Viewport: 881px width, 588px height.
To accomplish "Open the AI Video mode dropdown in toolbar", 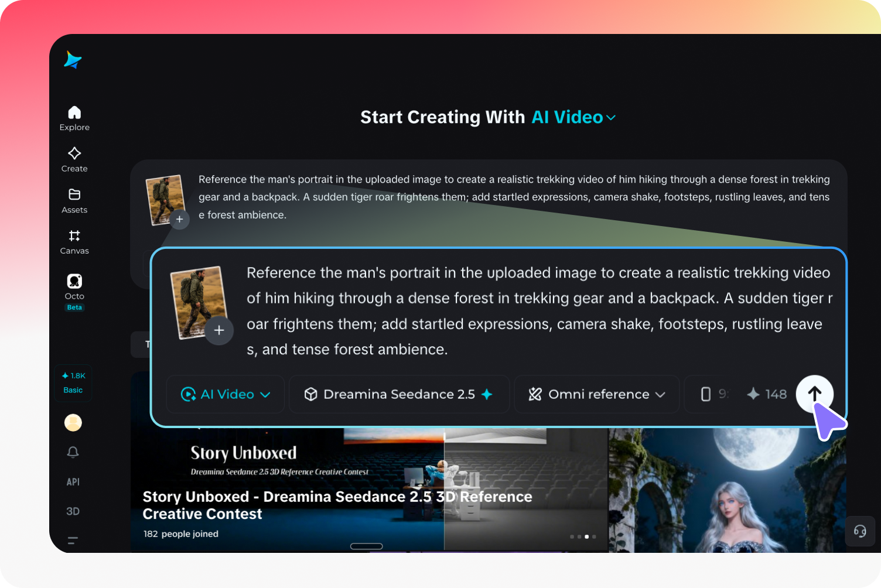I will 226,394.
